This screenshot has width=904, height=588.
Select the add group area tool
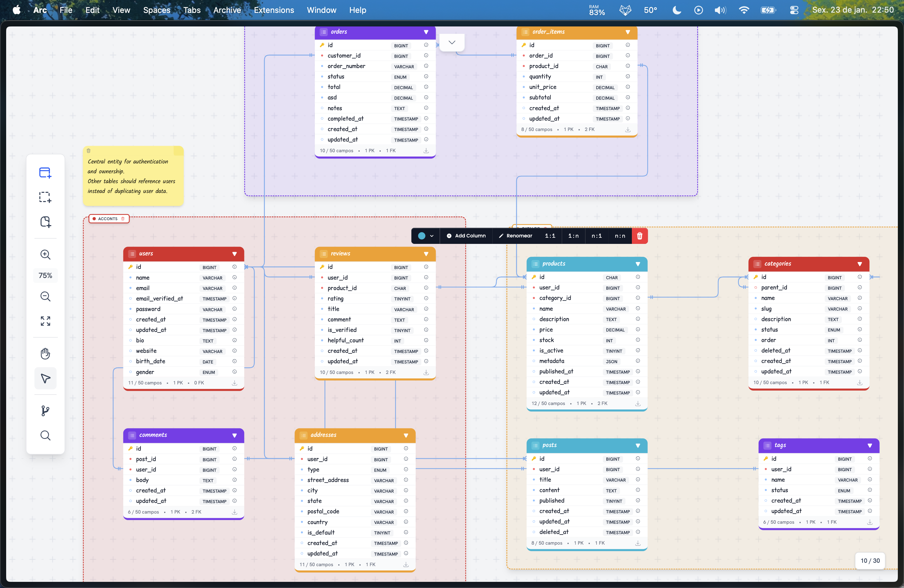click(x=45, y=197)
